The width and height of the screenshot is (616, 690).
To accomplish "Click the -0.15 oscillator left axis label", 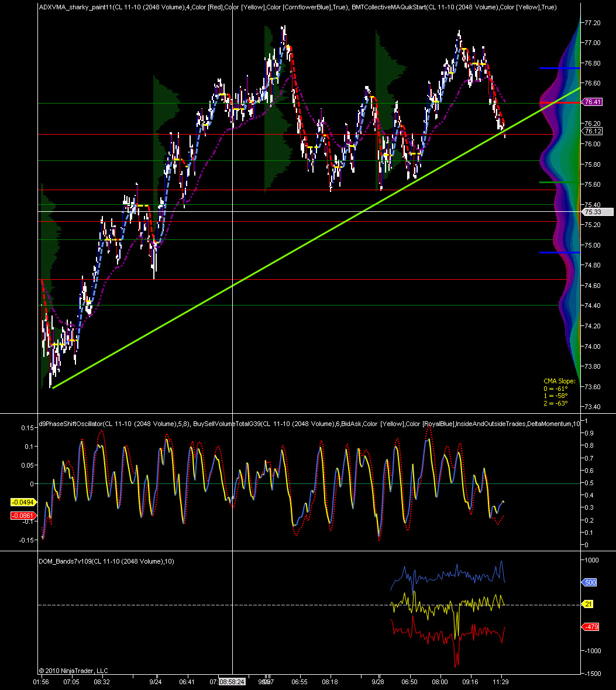I will [x=26, y=540].
